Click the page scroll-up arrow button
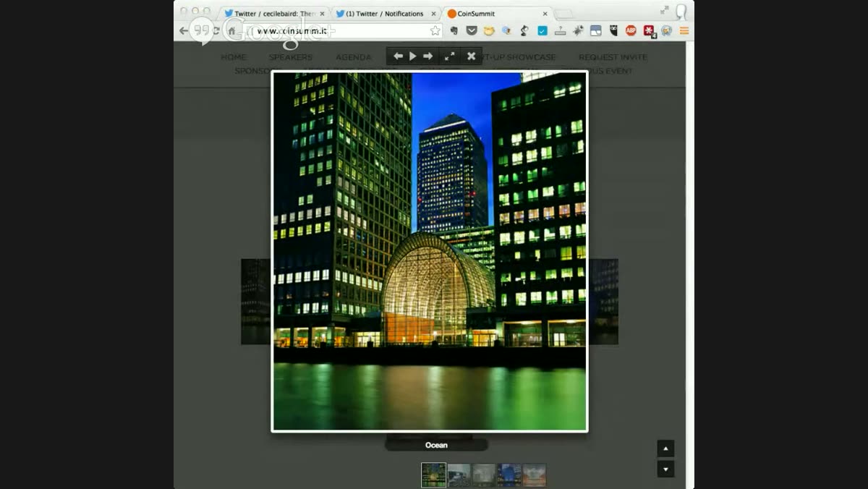The width and height of the screenshot is (868, 489). pyautogui.click(x=665, y=448)
